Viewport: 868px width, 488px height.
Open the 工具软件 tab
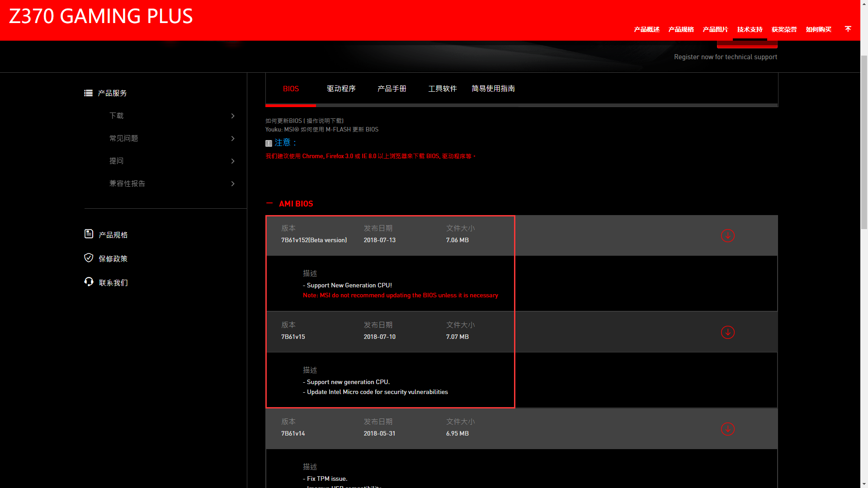click(x=442, y=89)
